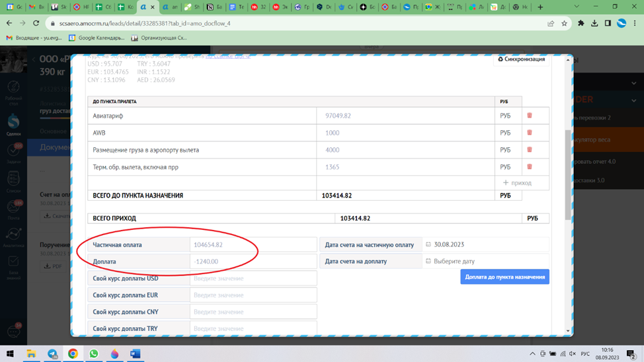The width and height of the screenshot is (644, 362).
Task: Click the Доплата amount field
Action: (x=253, y=262)
